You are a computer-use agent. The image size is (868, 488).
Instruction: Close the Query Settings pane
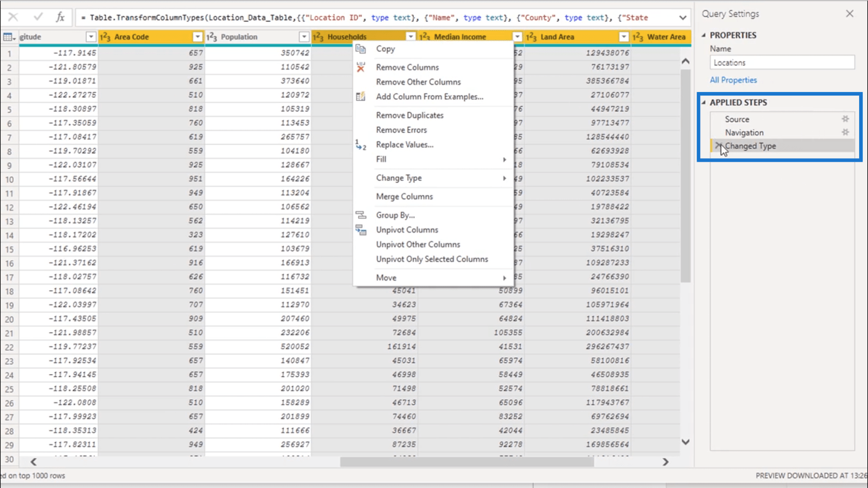pyautogui.click(x=850, y=14)
